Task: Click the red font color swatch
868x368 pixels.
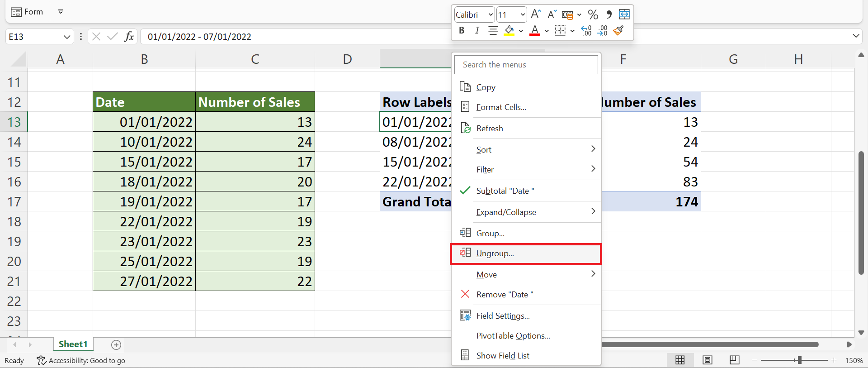Action: 535,31
